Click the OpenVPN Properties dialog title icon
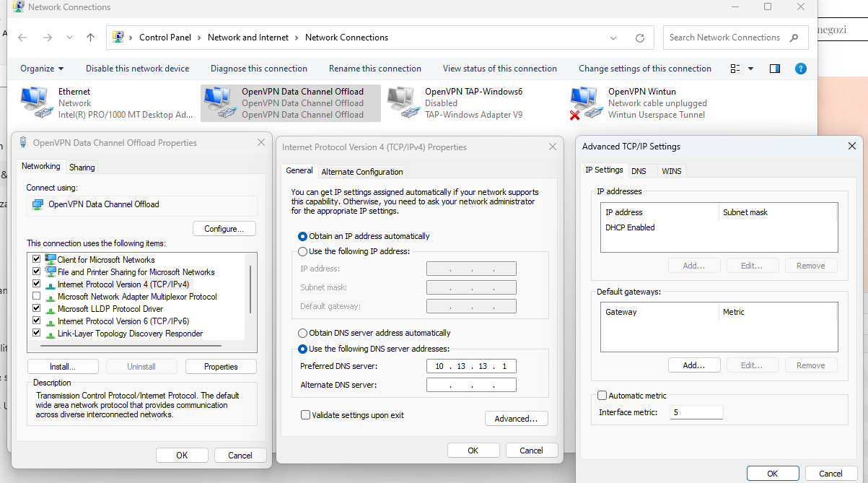 tap(23, 142)
